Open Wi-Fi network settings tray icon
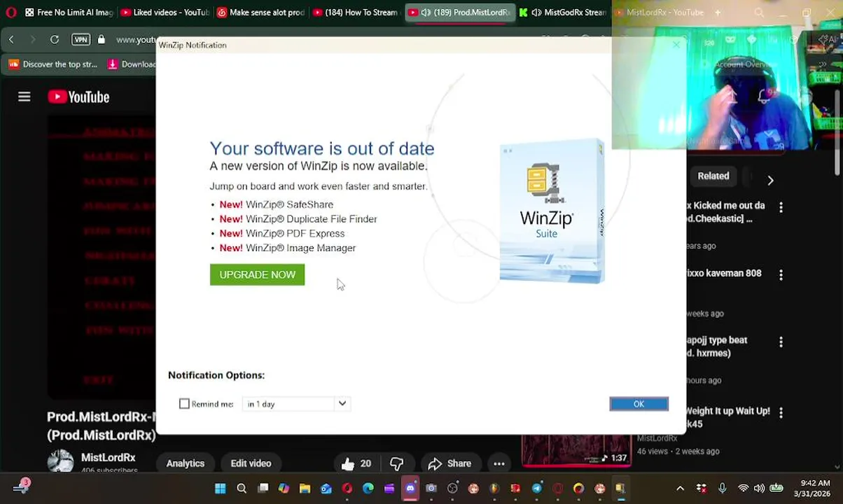The width and height of the screenshot is (843, 504). (743, 489)
